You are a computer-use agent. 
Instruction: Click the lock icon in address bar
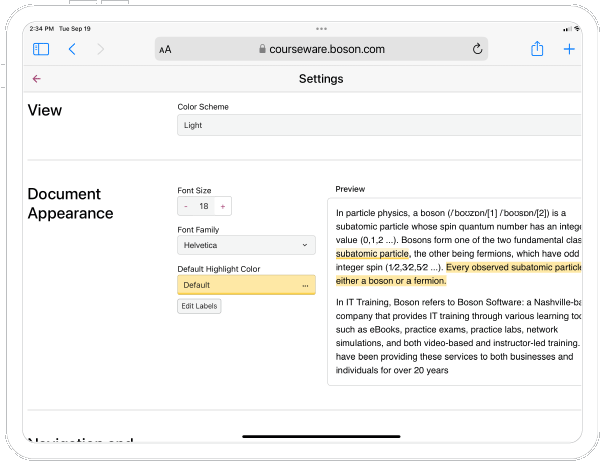click(262, 49)
